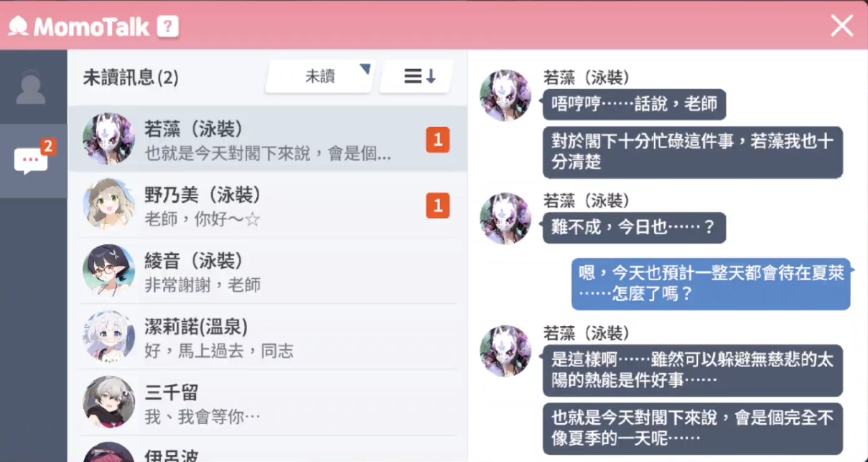
Task: Click 野乃美 avatar thumbnail in list
Action: [109, 205]
